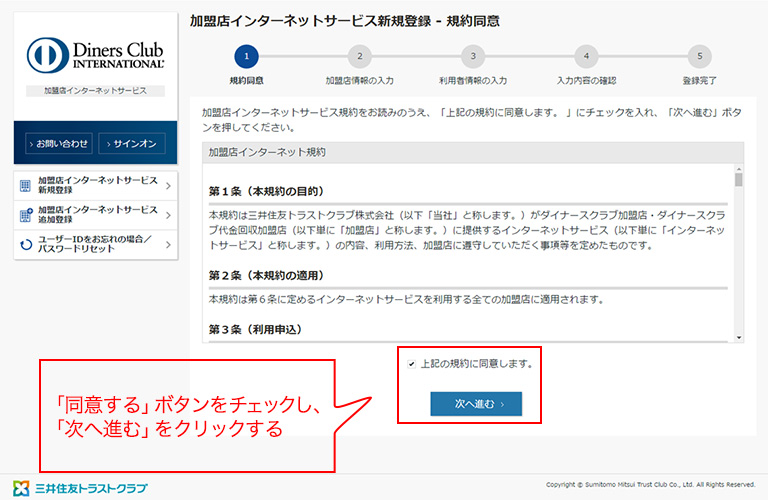Open 加盟店インターネットサービス 追加登録 menu item
Image resolution: width=768 pixels, height=500 pixels.
coord(97,215)
